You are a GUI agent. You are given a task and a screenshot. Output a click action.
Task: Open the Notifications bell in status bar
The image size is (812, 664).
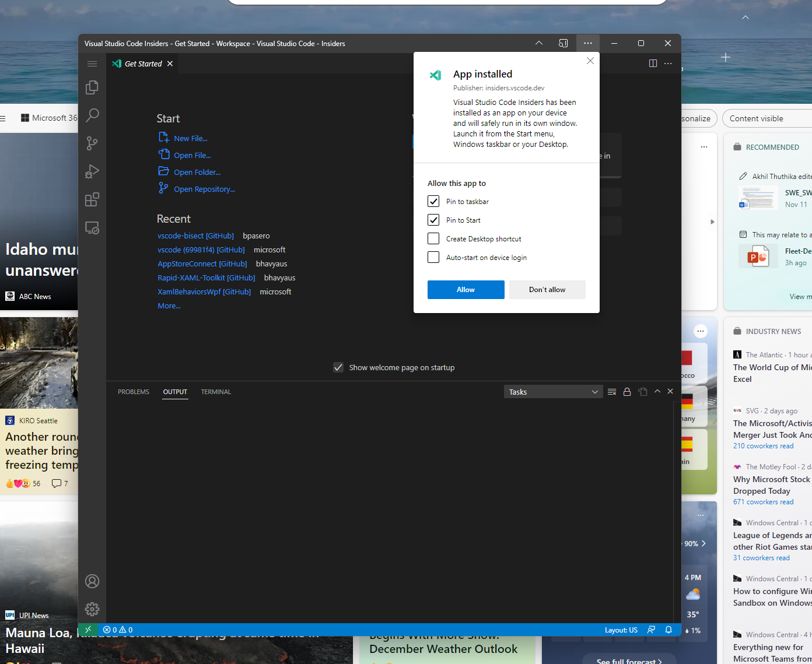tap(668, 630)
